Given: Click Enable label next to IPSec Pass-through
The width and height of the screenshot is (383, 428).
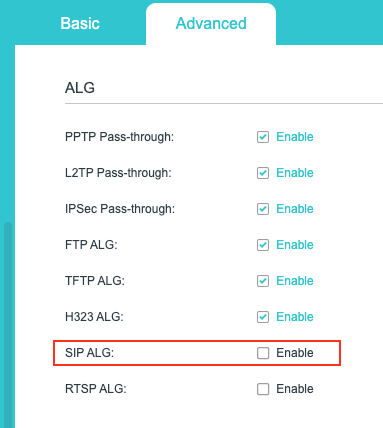Looking at the screenshot, I should [x=295, y=209].
